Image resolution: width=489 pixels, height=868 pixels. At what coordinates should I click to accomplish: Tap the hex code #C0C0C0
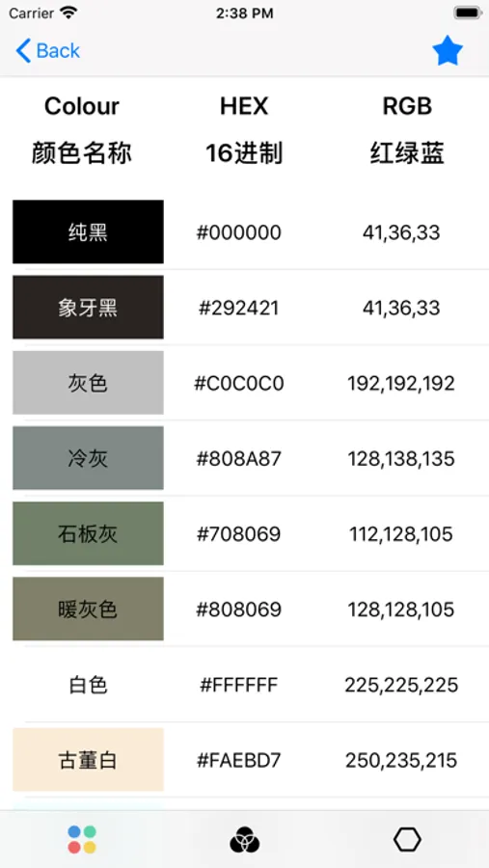239,383
